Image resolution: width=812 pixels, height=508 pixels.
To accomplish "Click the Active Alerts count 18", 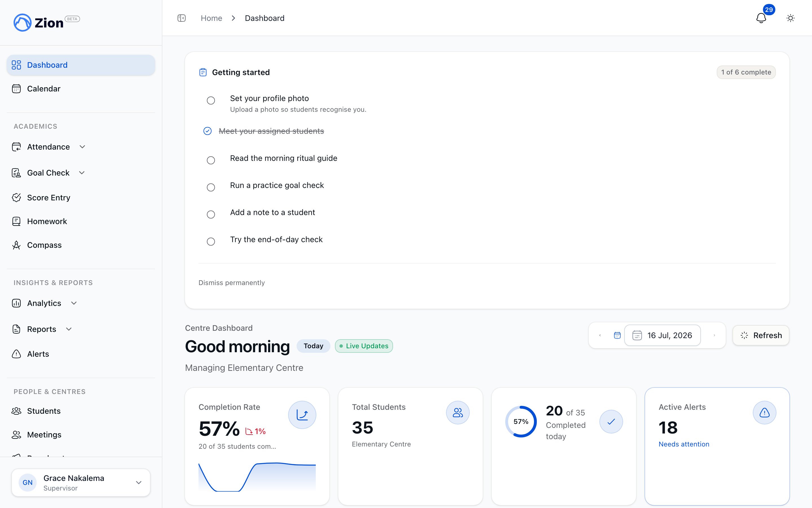I will [668, 428].
